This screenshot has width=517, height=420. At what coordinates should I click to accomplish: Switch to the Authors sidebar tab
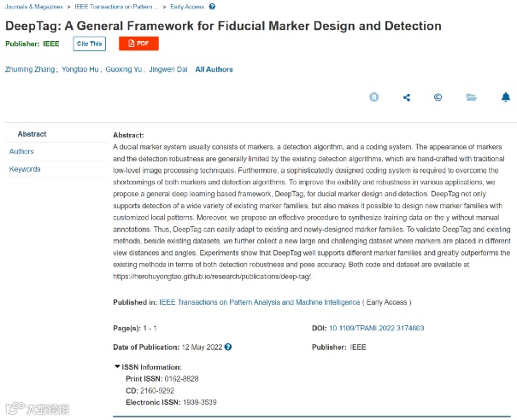(x=21, y=151)
